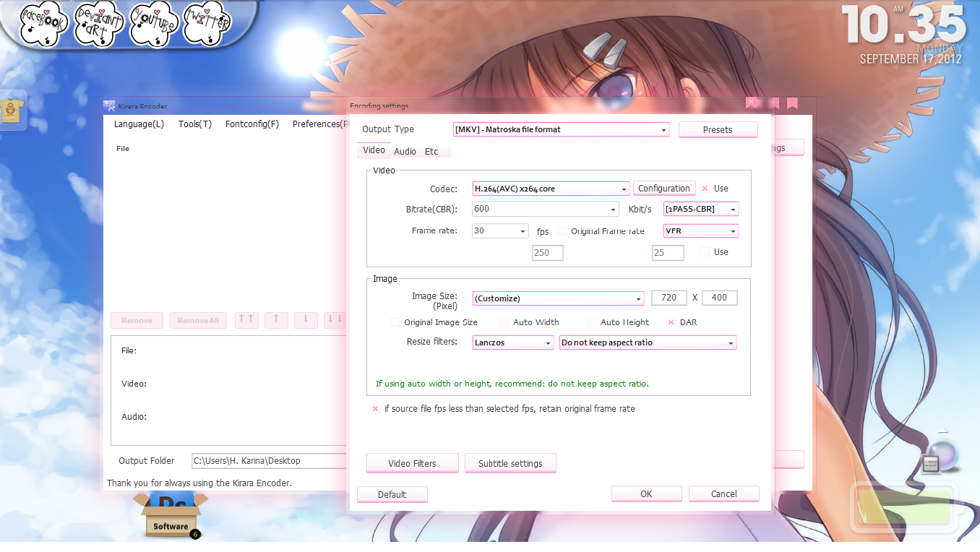
Task: Open Subtitle settings
Action: coord(510,463)
